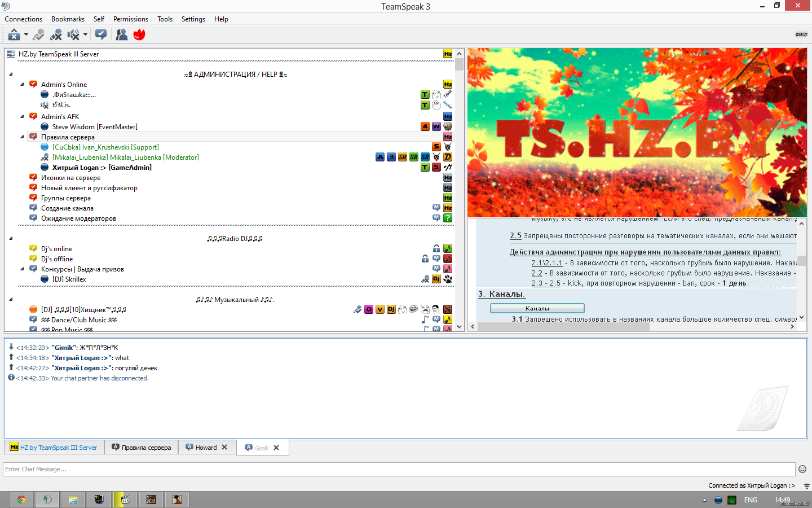Switch to HZ.by TeamSpeak III Server chat tab

tap(54, 448)
